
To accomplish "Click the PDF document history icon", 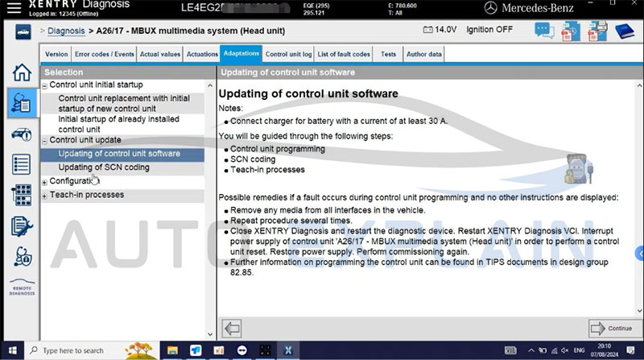I will (571, 31).
